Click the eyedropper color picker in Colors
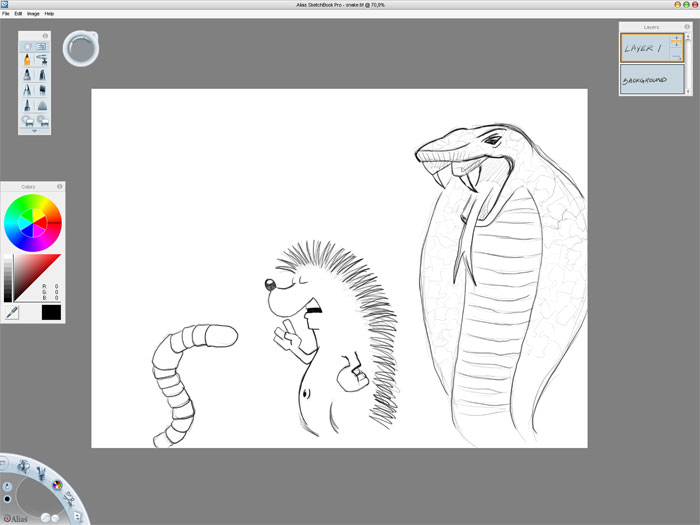700x525 pixels. click(9, 313)
